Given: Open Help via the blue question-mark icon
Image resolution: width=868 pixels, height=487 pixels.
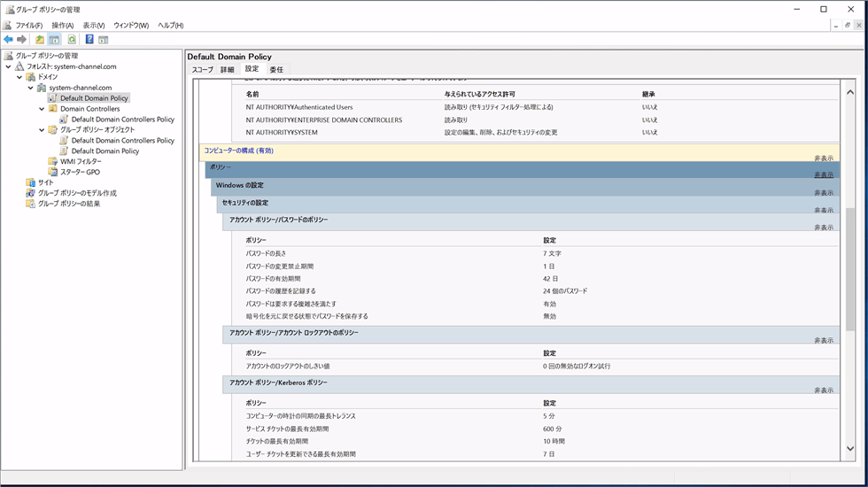Looking at the screenshot, I should click(89, 39).
